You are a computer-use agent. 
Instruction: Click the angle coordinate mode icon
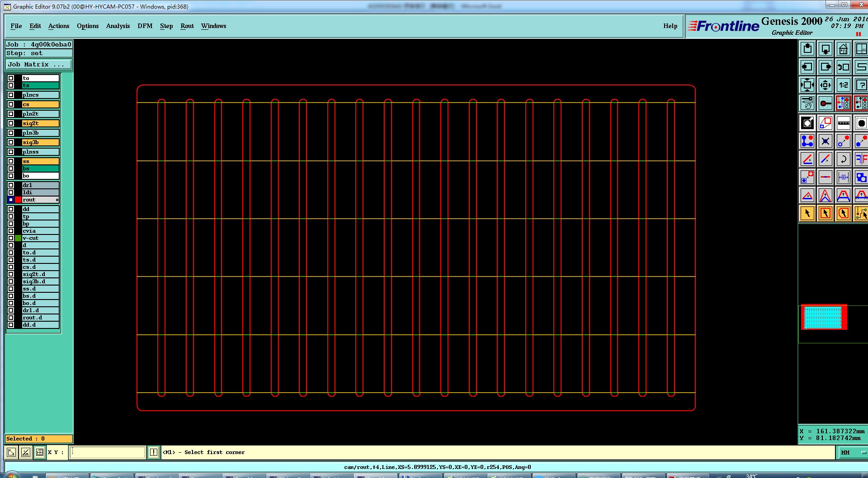[26, 452]
